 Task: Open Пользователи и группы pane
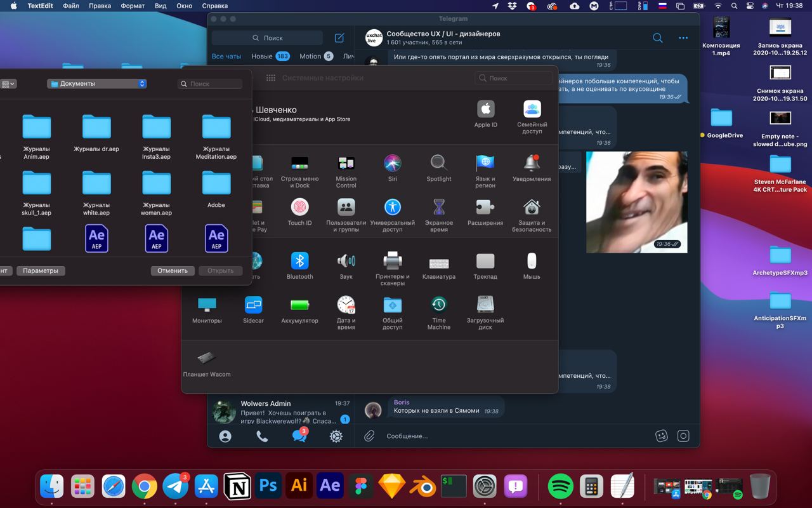[346, 215]
